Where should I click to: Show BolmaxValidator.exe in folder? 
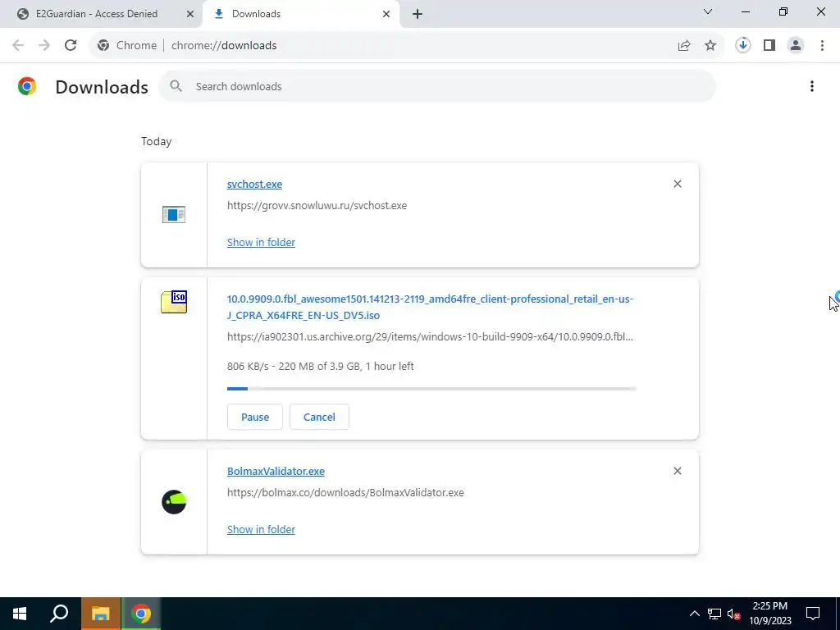pyautogui.click(x=261, y=529)
